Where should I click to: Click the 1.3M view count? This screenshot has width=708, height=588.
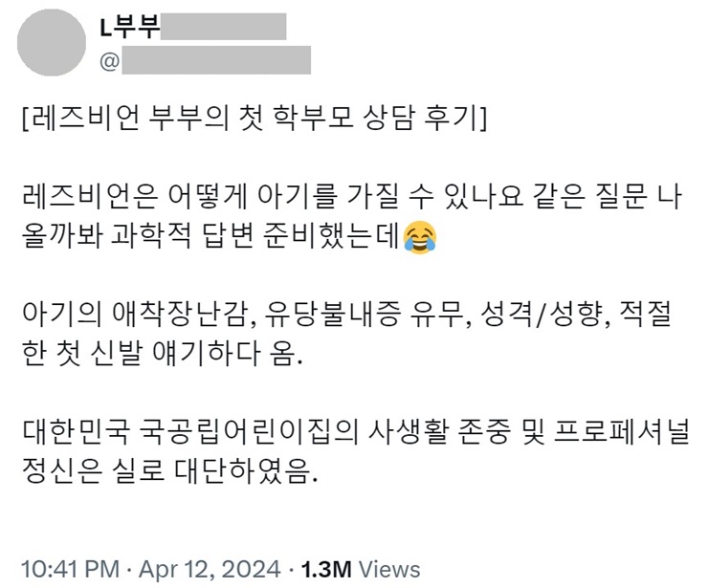[x=326, y=569]
